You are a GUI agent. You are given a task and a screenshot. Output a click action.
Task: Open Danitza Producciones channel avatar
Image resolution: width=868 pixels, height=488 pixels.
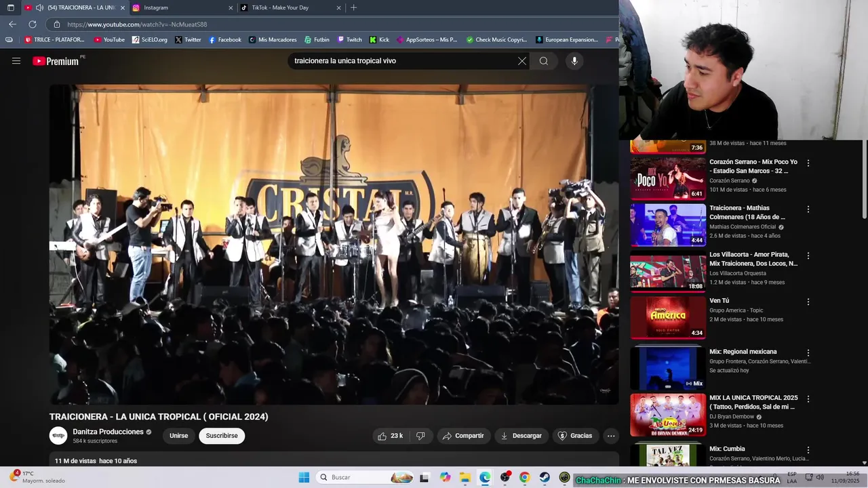[x=58, y=436]
